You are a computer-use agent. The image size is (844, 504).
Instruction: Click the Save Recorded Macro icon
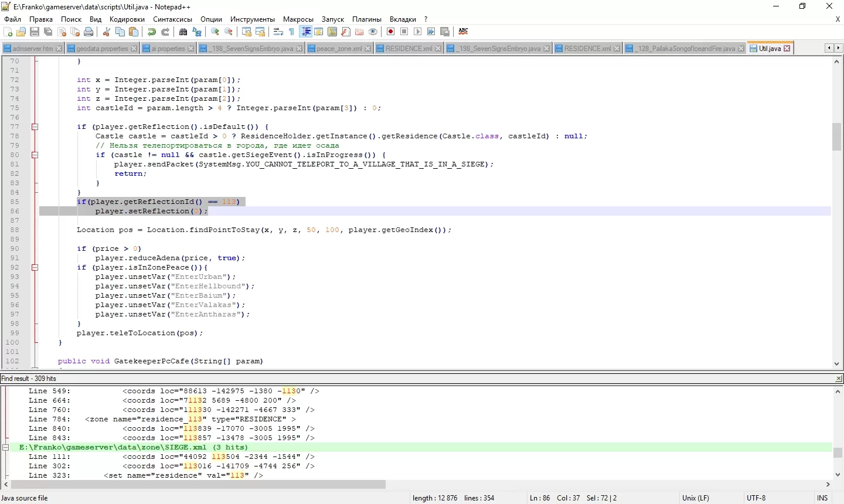(x=445, y=32)
